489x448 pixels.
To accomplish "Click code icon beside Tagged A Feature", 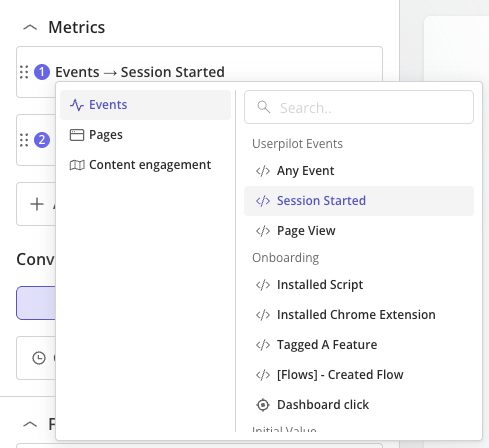I will coord(263,345).
